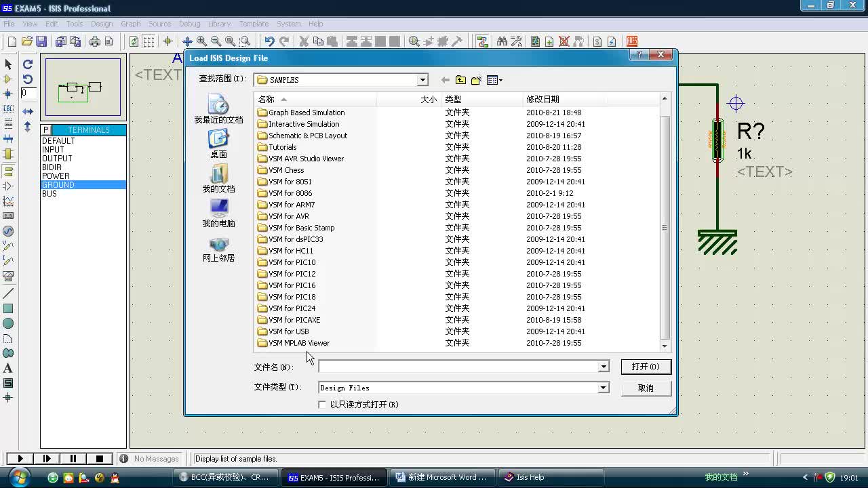Click the Open (打开) dialog button
Viewport: 868px width, 488px height.
click(646, 367)
